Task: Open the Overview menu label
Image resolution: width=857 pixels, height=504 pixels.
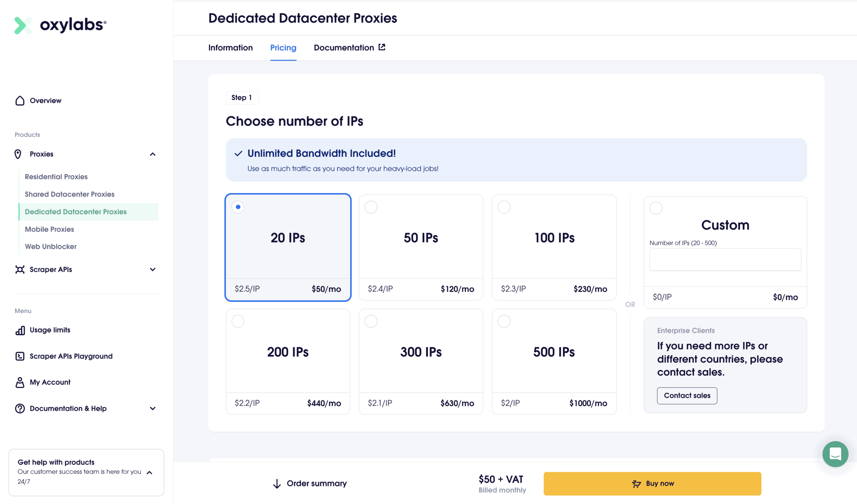Action: click(46, 101)
